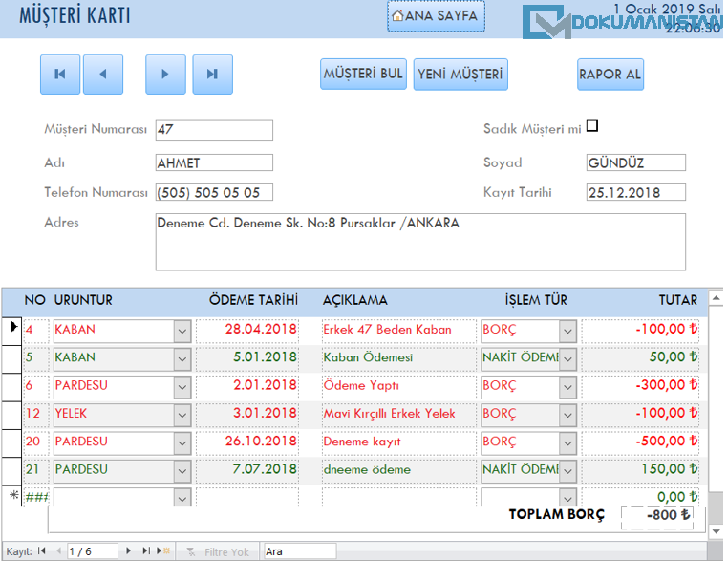The image size is (728, 561).
Task: Click the record number box showing 1 / 6
Action: 93,551
